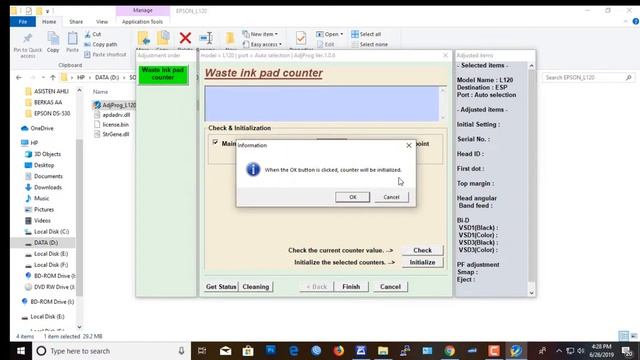640x360 pixels.
Task: Click Copy path in the Clipboard group
Action: point(101,44)
